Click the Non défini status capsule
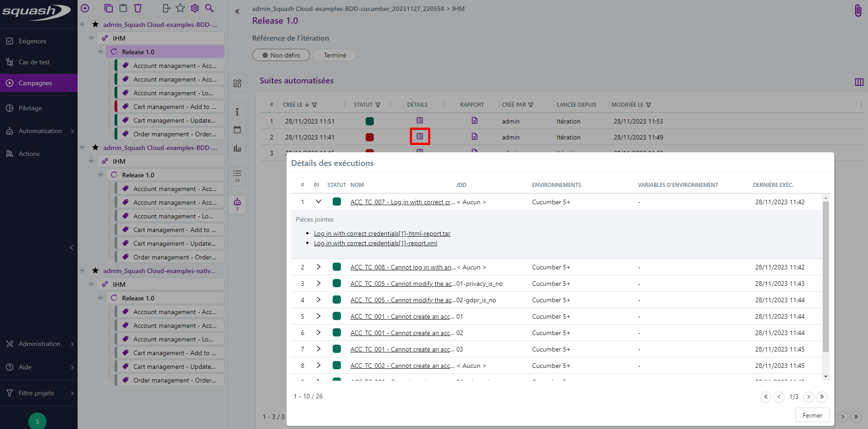This screenshot has width=868, height=429. [x=281, y=55]
